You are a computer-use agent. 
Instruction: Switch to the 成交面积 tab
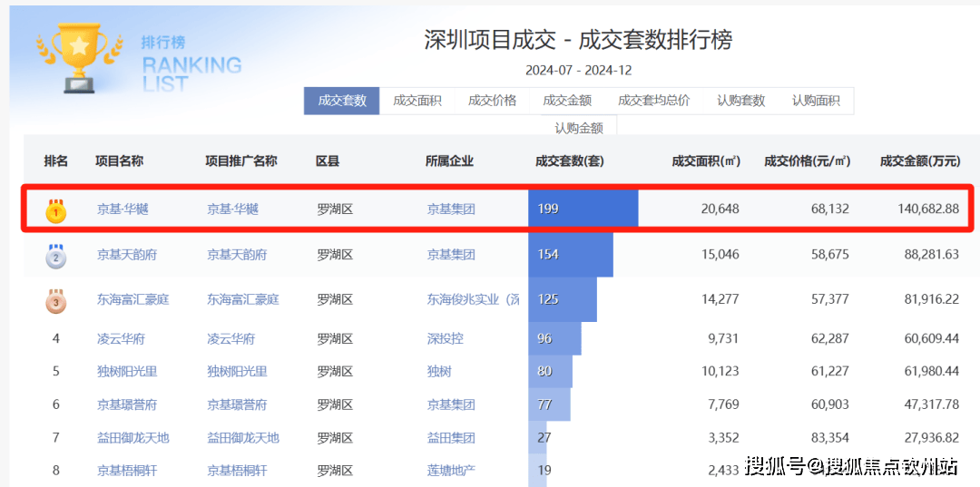coord(416,101)
